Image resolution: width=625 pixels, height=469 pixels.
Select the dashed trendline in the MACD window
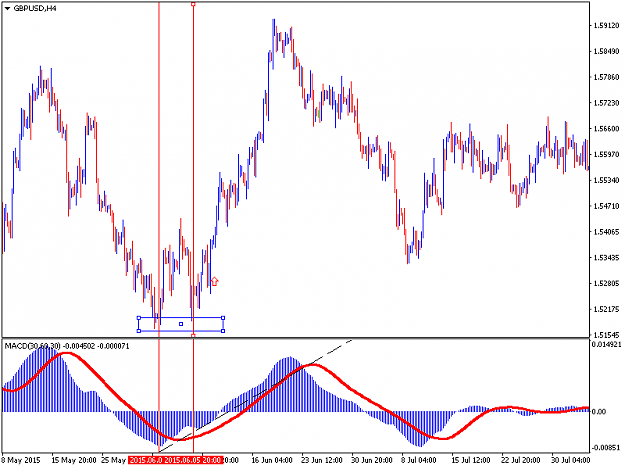point(255,396)
